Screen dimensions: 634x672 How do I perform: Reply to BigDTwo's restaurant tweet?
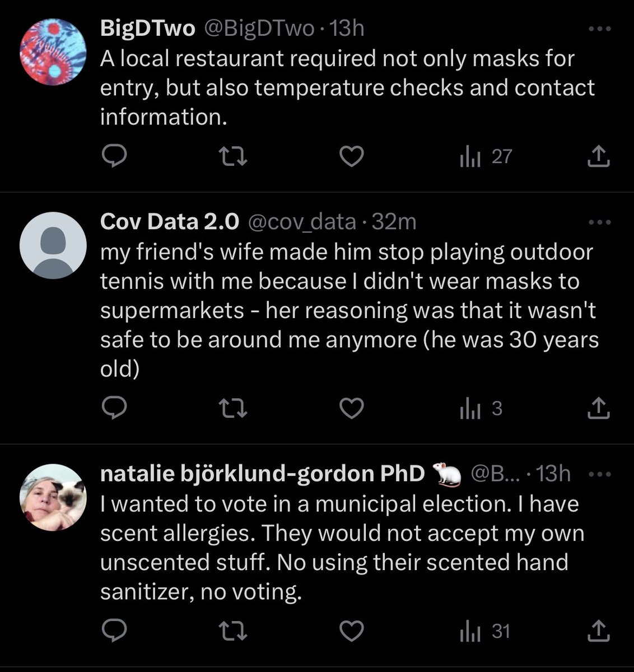[x=115, y=157]
